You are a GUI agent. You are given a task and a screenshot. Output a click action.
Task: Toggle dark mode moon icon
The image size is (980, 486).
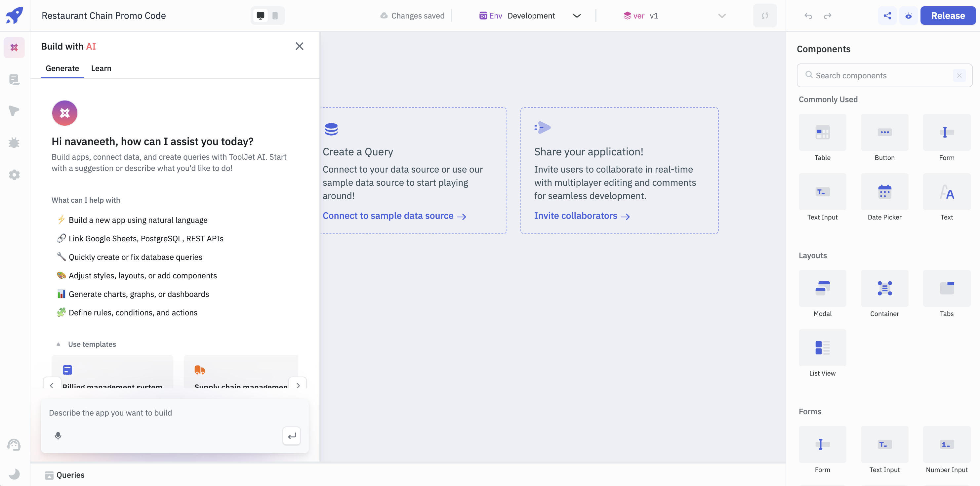14,474
